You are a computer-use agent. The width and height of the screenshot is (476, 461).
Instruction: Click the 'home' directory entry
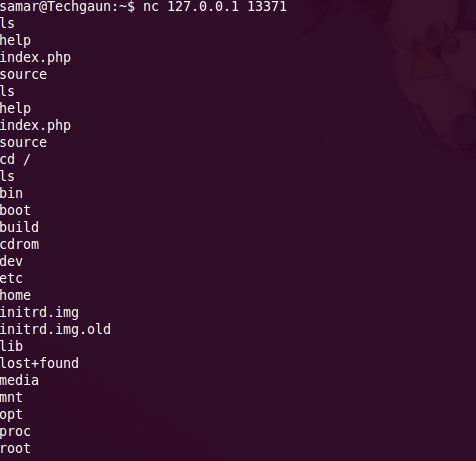point(15,295)
